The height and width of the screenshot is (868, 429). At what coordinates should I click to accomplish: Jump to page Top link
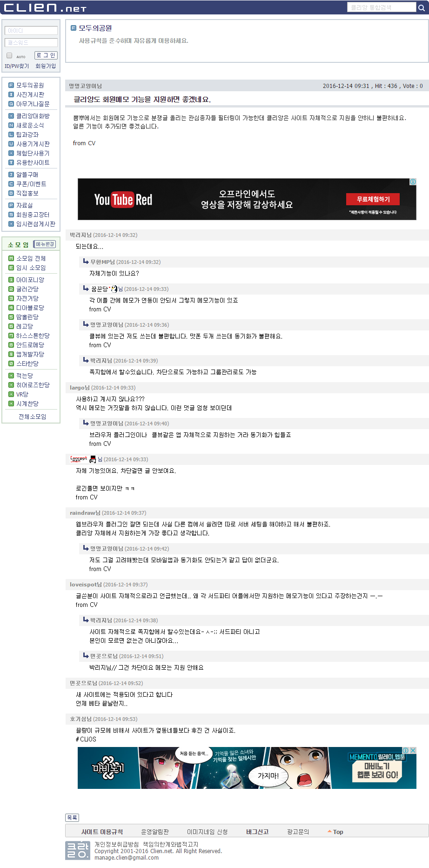335,832
